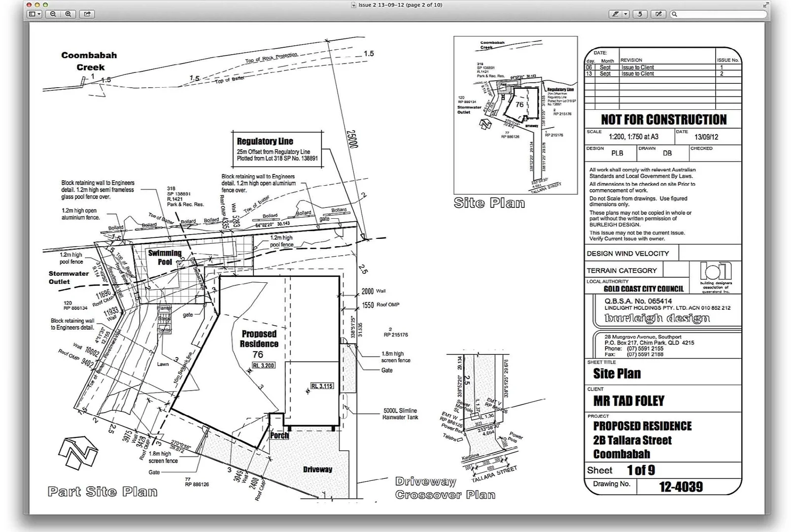Open the sidebar view options dropdown
Image resolution: width=794 pixels, height=532 pixels.
point(35,14)
